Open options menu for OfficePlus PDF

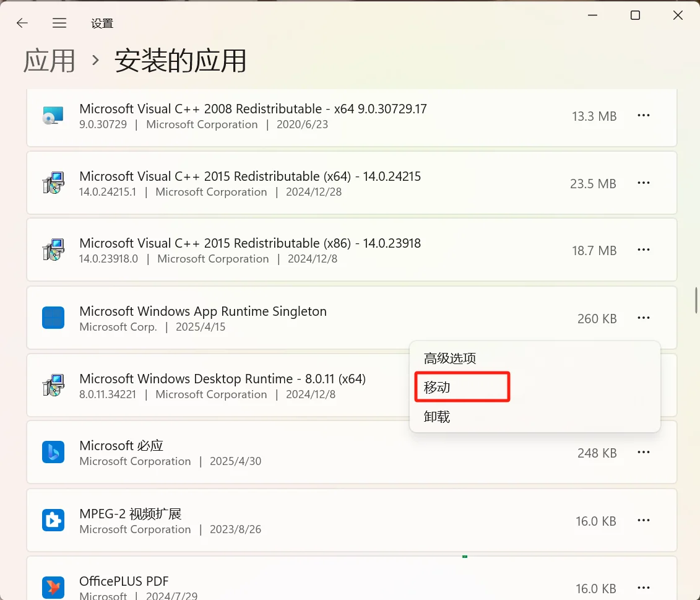644,588
